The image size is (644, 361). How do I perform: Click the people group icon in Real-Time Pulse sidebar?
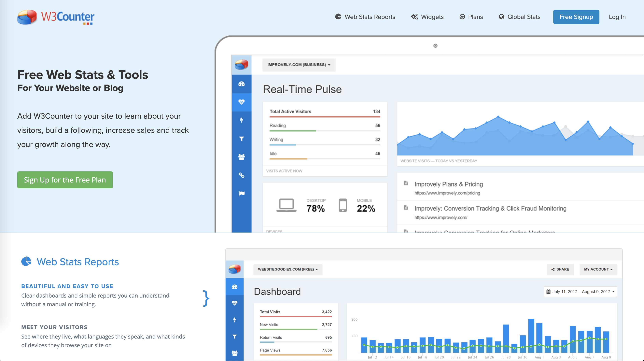(x=242, y=157)
